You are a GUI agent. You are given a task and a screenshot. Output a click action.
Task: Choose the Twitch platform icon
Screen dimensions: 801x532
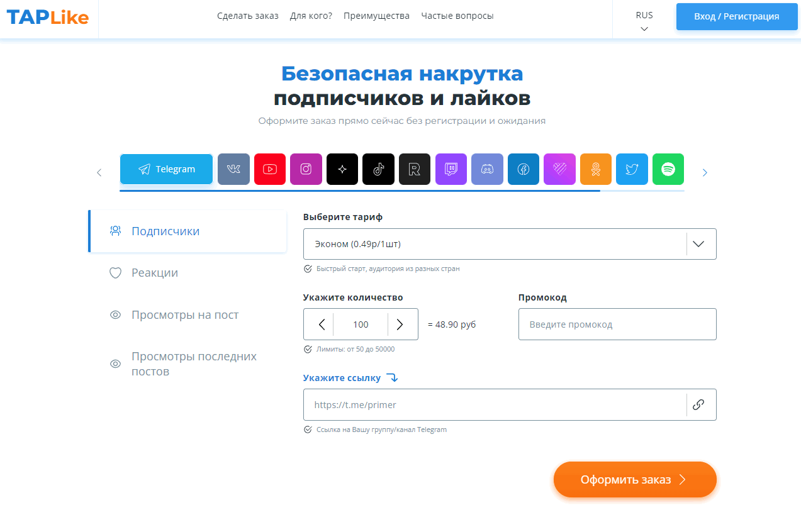pos(451,169)
